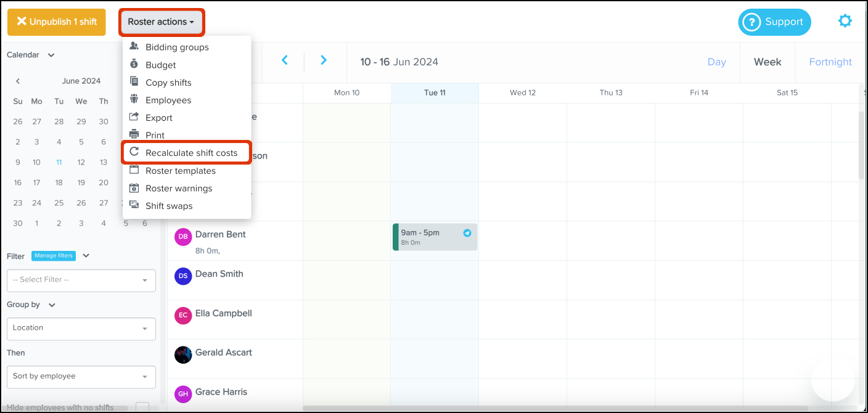Go to previous week with left arrow
Screen dimensions: 868x413
coord(285,60)
